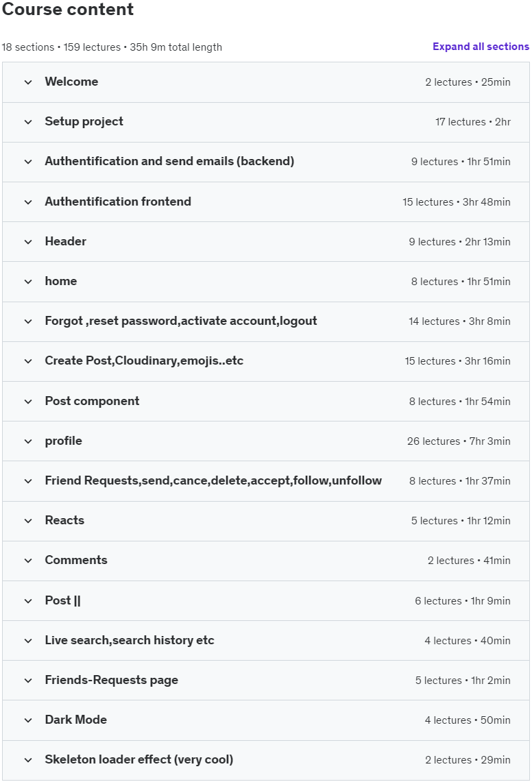
Task: Open the Post component section
Action: click(x=92, y=402)
